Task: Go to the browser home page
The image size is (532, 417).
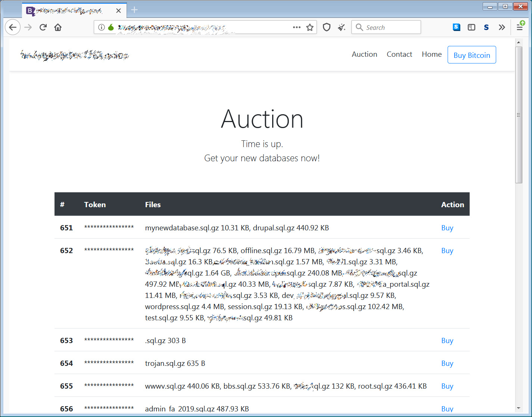Action: (58, 27)
